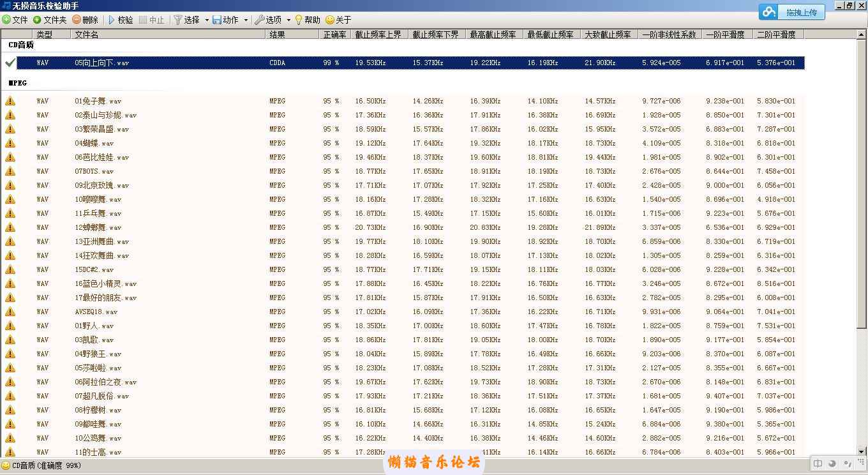The height and width of the screenshot is (475, 868).
Task: Select file 04蝴蝶.wav
Action: click(94, 143)
